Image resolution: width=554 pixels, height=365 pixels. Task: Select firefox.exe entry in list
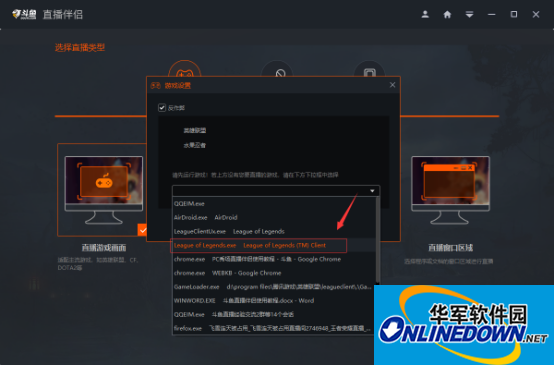pyautogui.click(x=274, y=328)
